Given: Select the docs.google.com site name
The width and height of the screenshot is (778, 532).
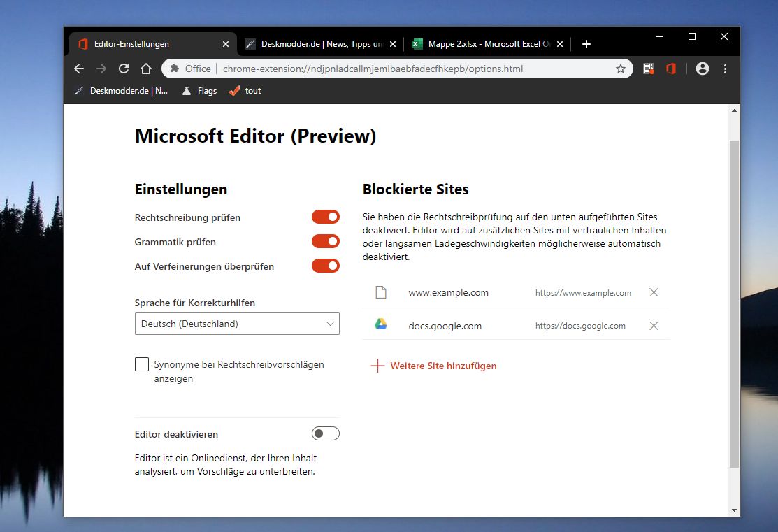Looking at the screenshot, I should [445, 326].
